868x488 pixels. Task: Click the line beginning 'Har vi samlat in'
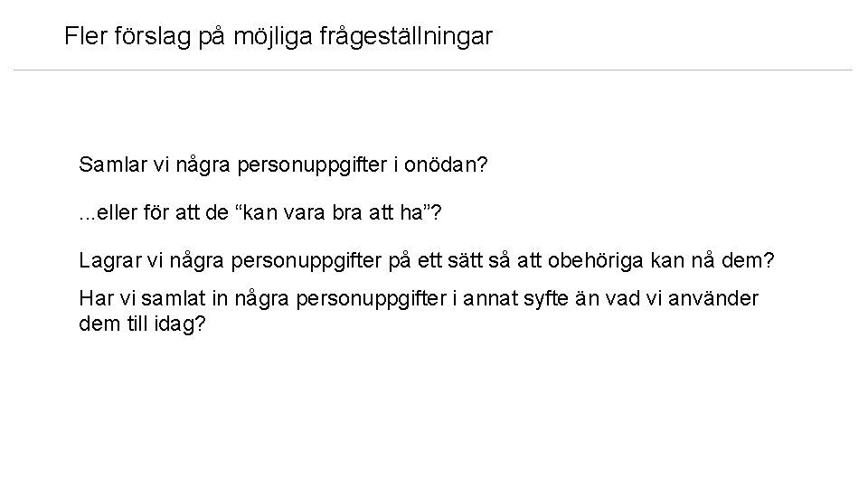click(419, 299)
